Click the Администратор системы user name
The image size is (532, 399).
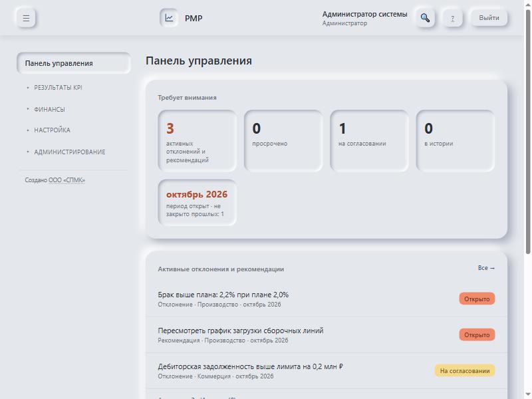point(364,14)
